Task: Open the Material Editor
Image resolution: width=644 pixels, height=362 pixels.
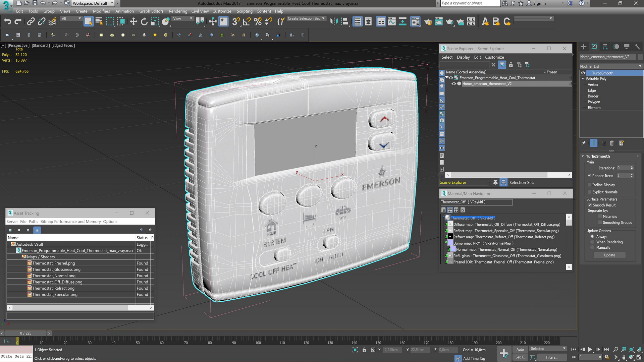Action: [415, 22]
